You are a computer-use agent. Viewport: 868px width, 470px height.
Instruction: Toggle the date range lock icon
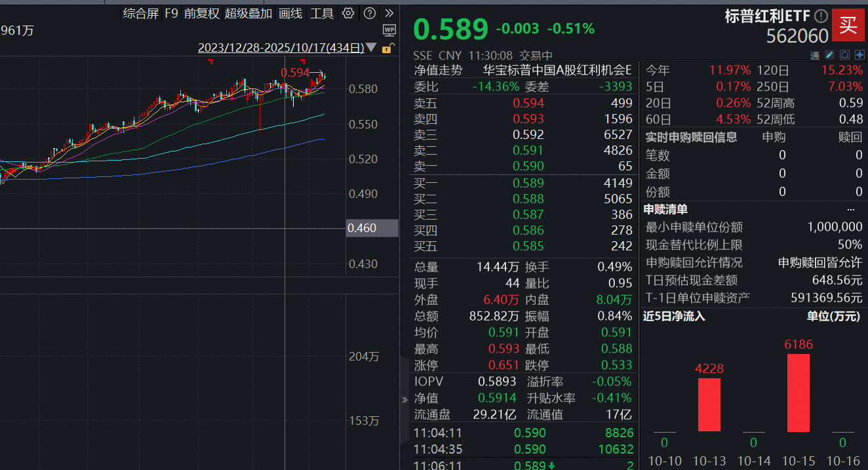(387, 48)
